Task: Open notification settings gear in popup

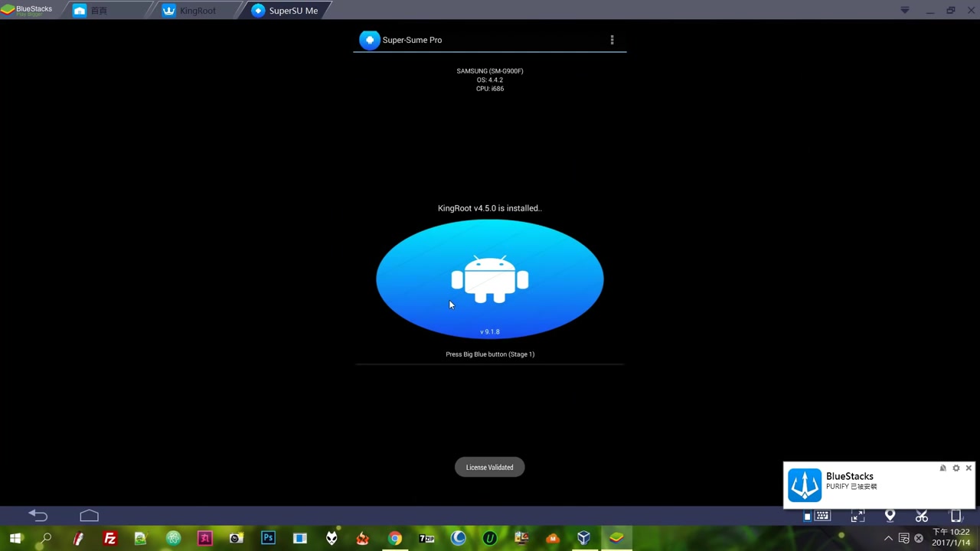Action: pyautogui.click(x=955, y=468)
